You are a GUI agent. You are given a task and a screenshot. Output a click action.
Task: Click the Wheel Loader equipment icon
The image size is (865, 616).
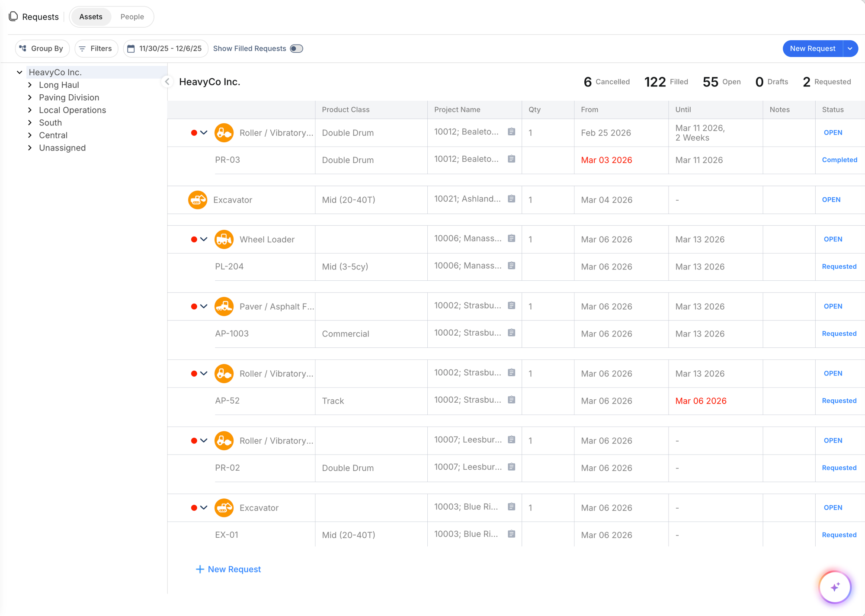(x=224, y=239)
